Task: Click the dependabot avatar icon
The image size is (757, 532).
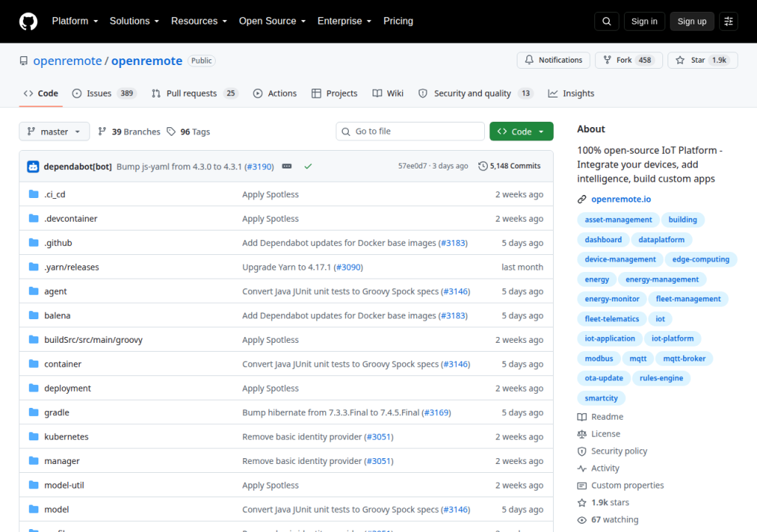Action: point(33,166)
